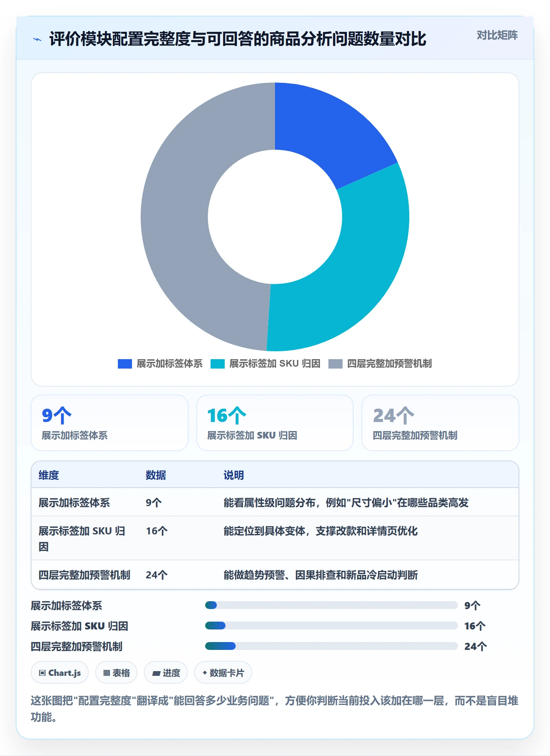Toggle the cyan 展示标签加 SKU 归因 legend swatch

(x=217, y=364)
